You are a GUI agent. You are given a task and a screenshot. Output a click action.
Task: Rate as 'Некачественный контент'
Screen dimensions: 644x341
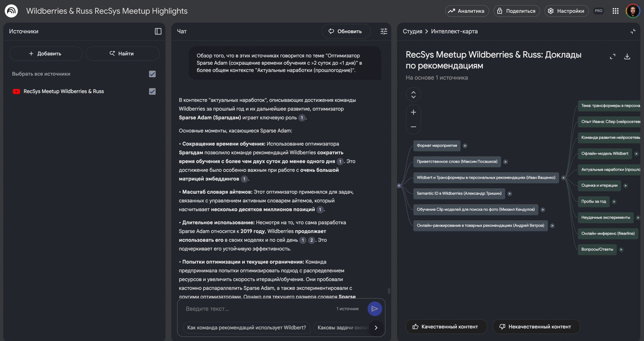click(536, 326)
